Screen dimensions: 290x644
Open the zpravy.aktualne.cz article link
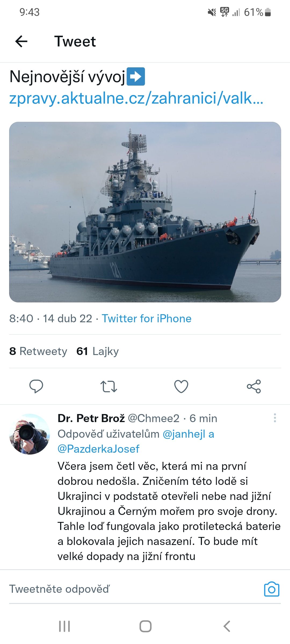point(136,98)
